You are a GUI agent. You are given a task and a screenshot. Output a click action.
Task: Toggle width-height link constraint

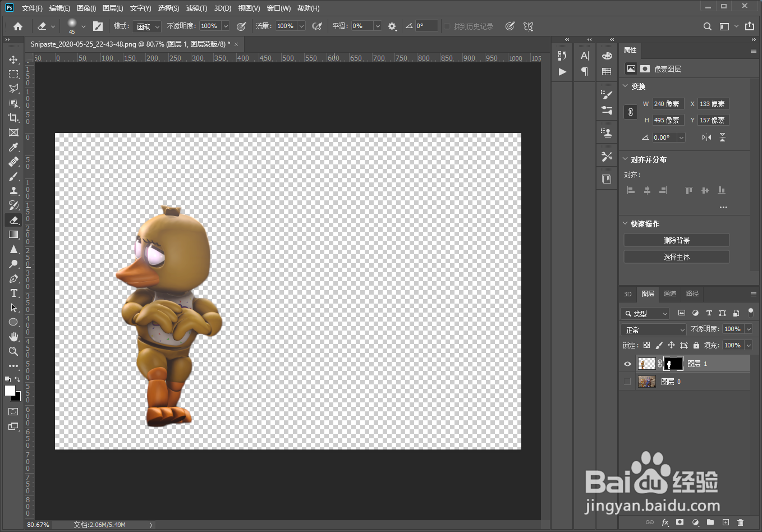(630, 112)
